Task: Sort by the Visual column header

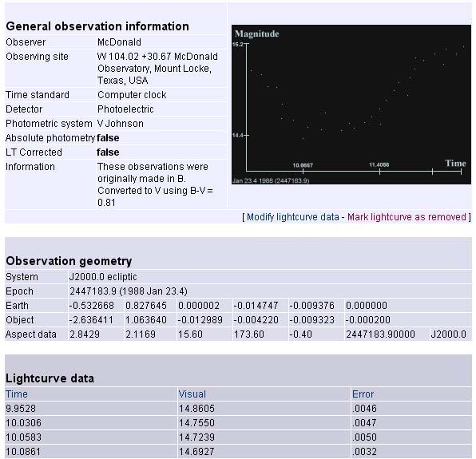Action: tap(192, 394)
